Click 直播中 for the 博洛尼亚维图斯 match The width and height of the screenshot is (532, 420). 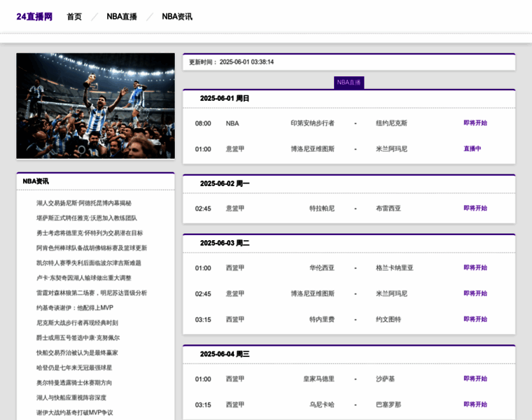tap(472, 148)
